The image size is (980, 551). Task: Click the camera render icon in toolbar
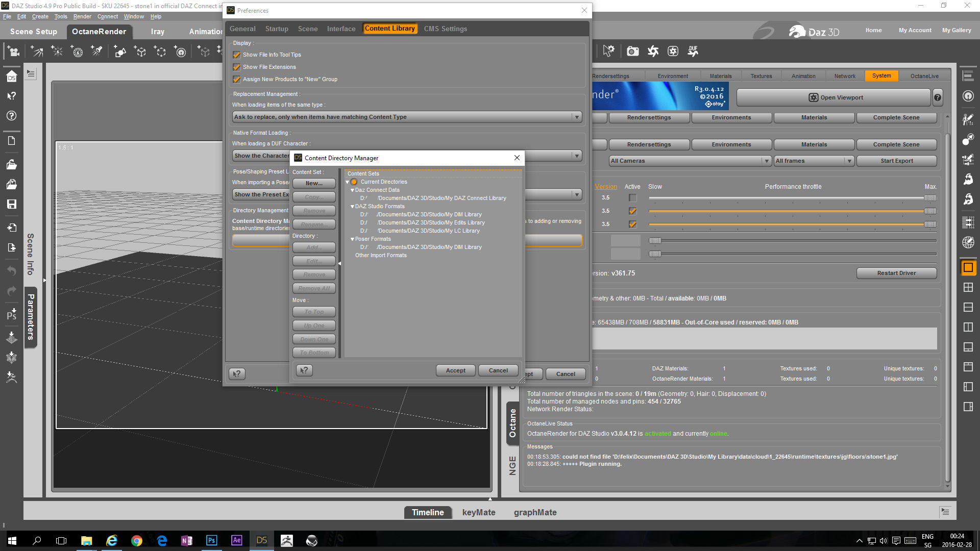(632, 51)
